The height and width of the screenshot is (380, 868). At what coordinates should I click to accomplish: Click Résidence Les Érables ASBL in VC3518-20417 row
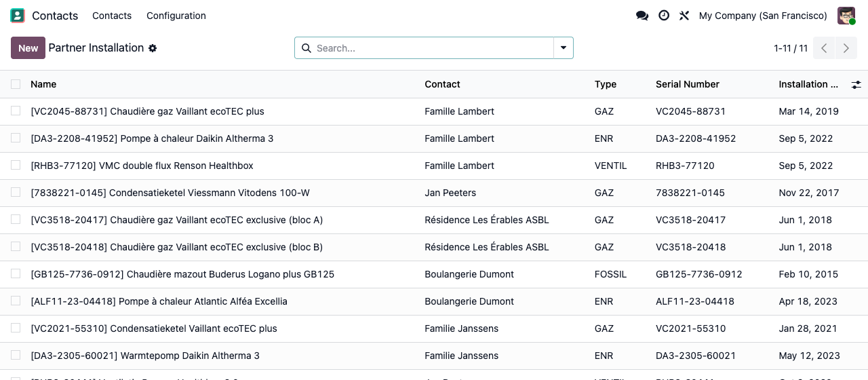pos(487,220)
